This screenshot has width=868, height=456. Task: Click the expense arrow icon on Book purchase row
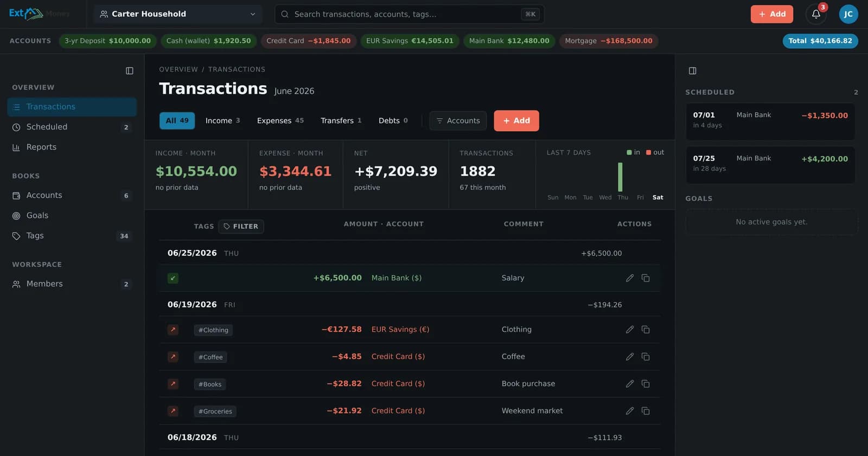coord(173,384)
